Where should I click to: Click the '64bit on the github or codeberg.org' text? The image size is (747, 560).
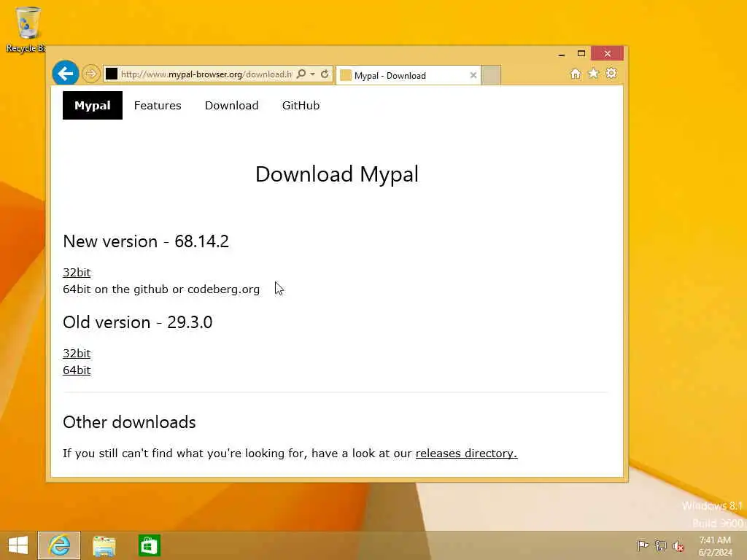click(161, 289)
